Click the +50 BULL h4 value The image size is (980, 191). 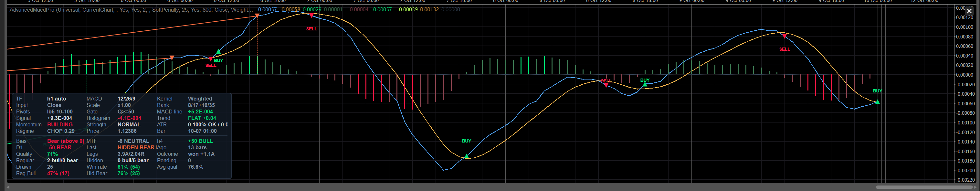point(200,141)
